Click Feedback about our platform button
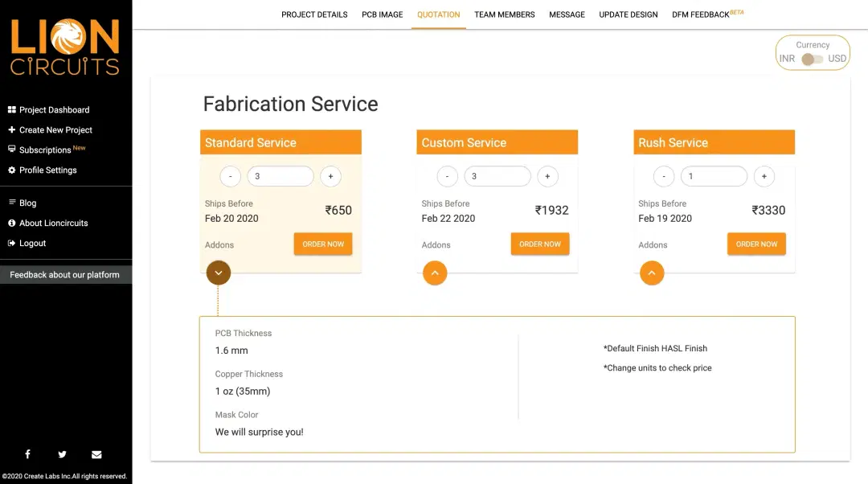This screenshot has height=484, width=868. click(64, 275)
